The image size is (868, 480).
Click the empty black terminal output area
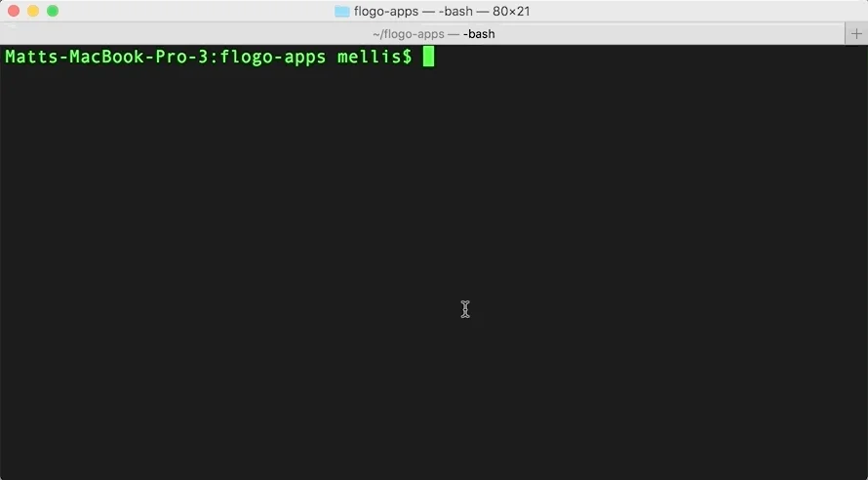coord(434,265)
